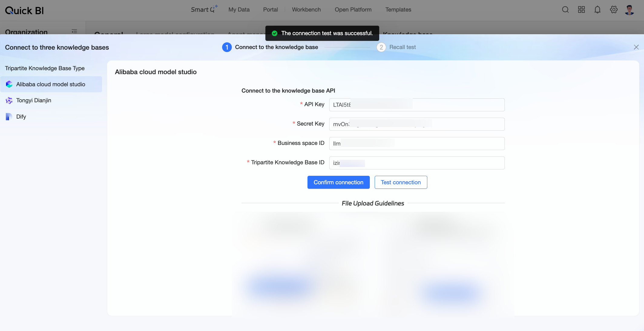644x331 pixels.
Task: Focus the API Key input field
Action: point(417,105)
